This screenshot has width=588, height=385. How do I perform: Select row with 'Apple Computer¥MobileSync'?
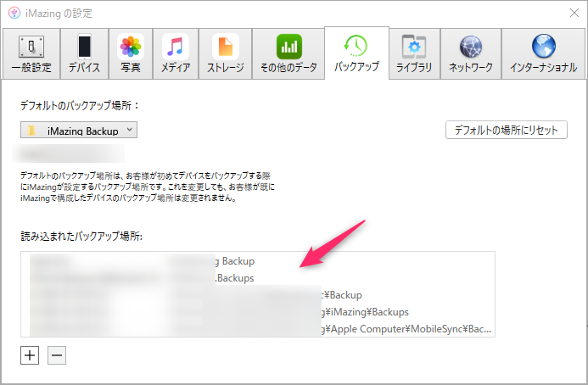258,329
